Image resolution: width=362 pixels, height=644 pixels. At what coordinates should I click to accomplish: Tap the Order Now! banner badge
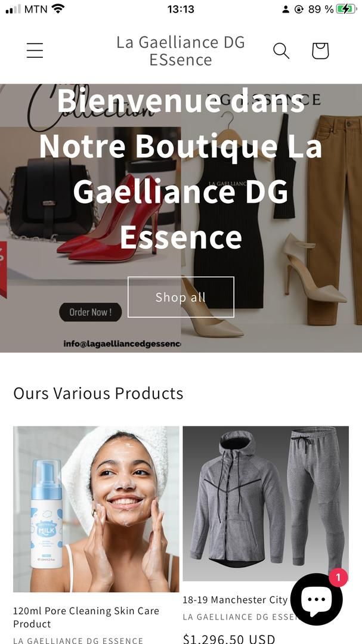pos(91,312)
